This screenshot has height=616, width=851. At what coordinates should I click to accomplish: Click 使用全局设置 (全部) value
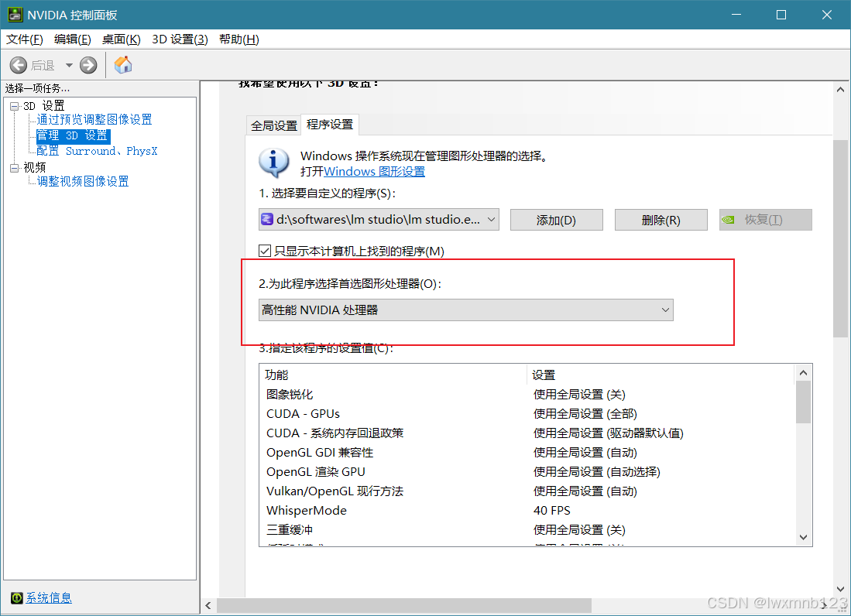point(585,414)
